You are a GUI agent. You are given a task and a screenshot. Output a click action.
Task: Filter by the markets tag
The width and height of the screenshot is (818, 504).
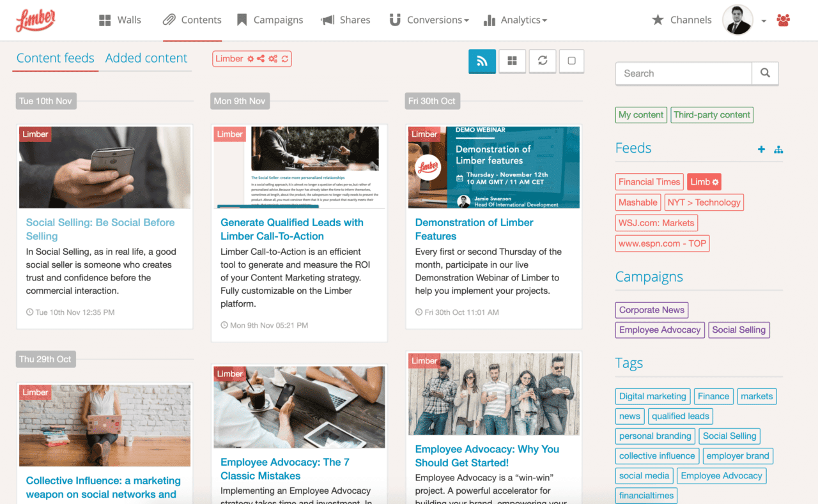point(757,396)
